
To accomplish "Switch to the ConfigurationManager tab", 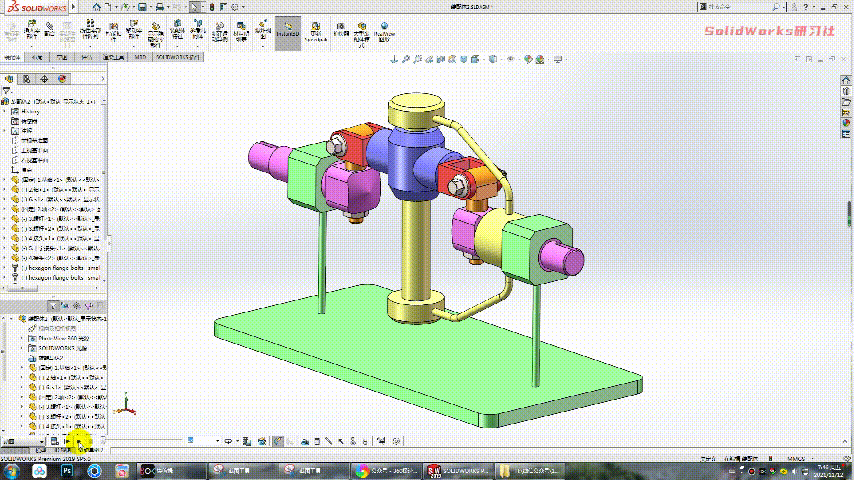I will (x=26, y=79).
